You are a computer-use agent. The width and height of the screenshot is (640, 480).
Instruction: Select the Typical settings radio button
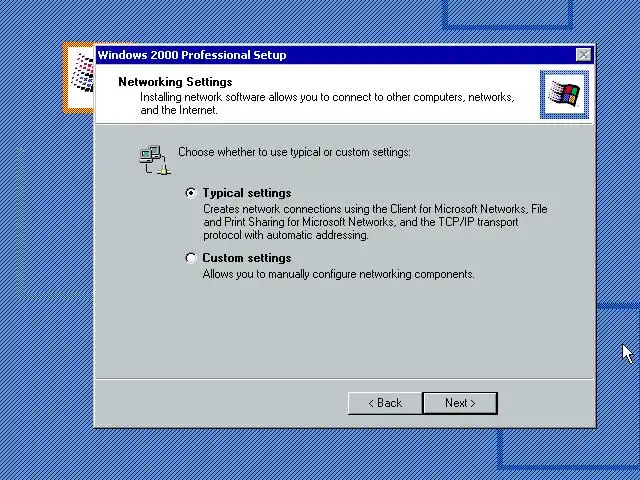191,193
